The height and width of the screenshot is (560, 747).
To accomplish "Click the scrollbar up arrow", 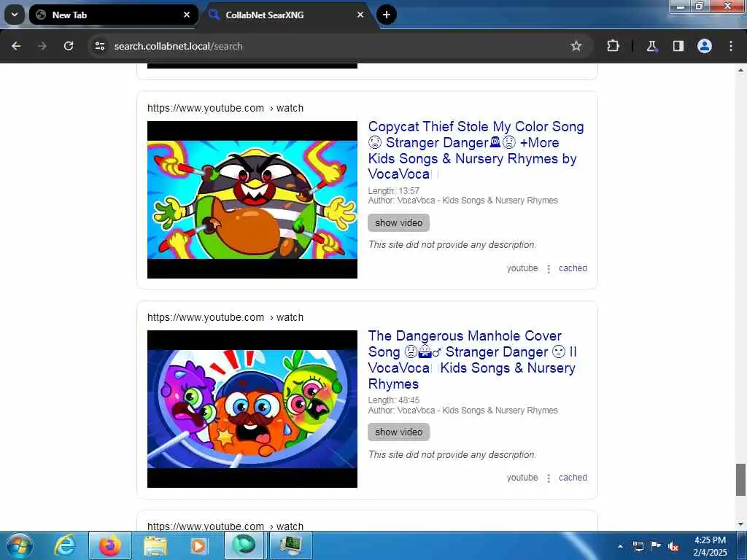I will (x=740, y=70).
